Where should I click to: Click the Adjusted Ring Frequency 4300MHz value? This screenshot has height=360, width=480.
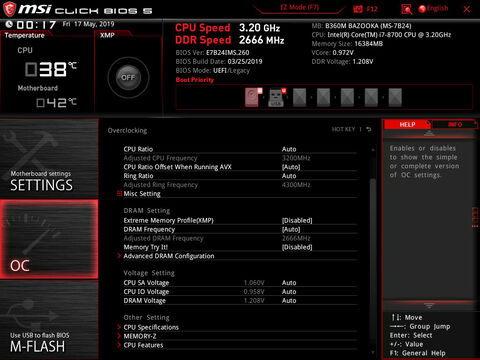click(x=296, y=185)
